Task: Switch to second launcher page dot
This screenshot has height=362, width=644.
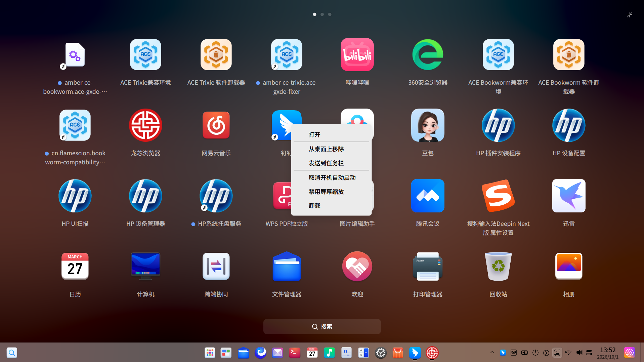Action: coord(322,14)
